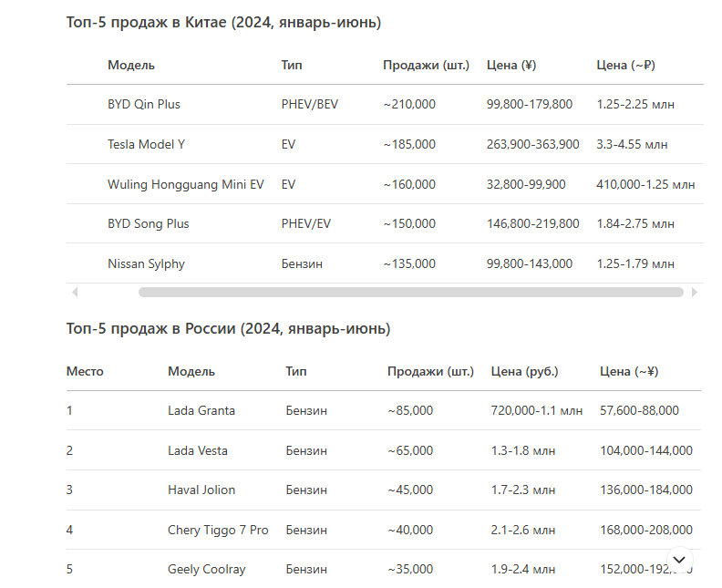Click the "Цена (руб.)" column header

[x=524, y=371]
